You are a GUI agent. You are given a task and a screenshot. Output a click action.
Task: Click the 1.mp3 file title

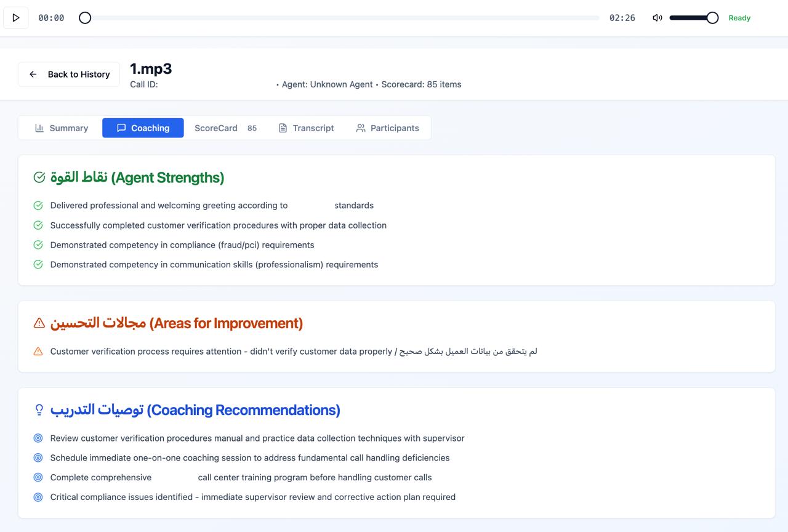click(151, 68)
